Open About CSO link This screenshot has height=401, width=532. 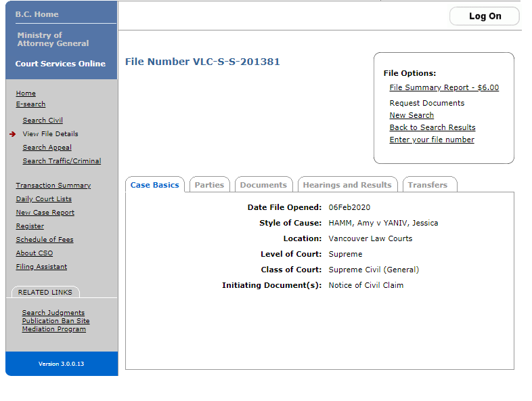(35, 253)
